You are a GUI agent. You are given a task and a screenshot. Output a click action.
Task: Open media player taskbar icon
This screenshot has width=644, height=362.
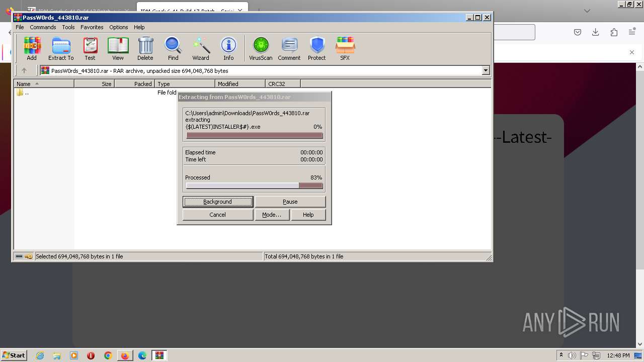click(74, 355)
